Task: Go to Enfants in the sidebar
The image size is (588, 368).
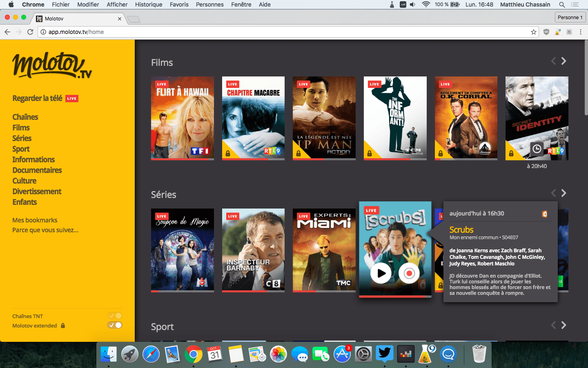Action: [x=24, y=202]
